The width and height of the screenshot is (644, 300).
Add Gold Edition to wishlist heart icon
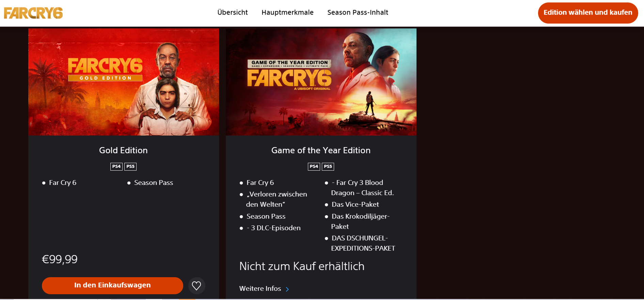pos(197,286)
